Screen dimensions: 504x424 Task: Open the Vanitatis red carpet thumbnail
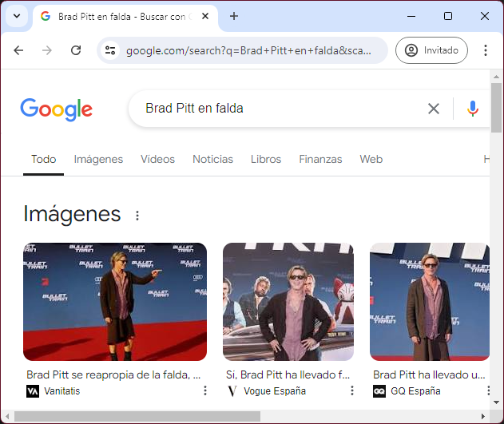115,302
